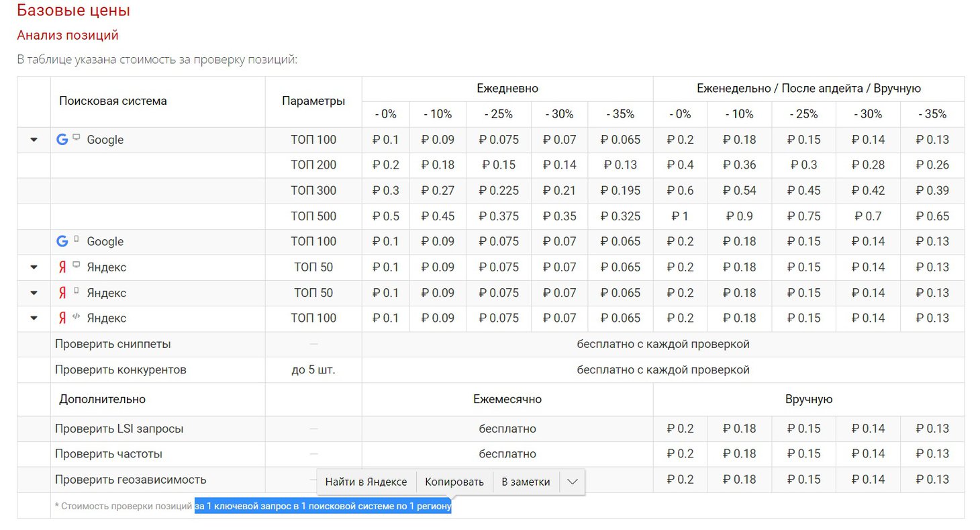Image resolution: width=980 pixels, height=530 pixels.
Task: Click the highlighted footnote text selection
Action: coord(322,506)
